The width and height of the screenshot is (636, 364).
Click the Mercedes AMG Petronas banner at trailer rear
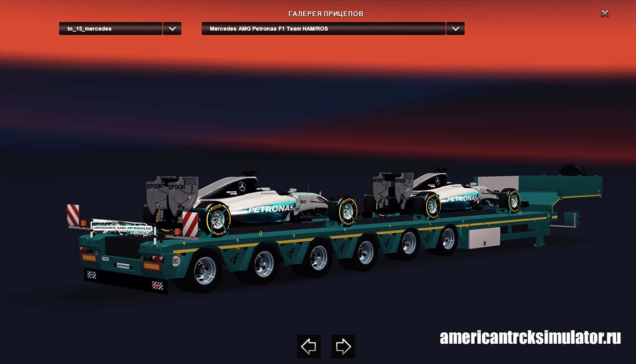[122, 228]
